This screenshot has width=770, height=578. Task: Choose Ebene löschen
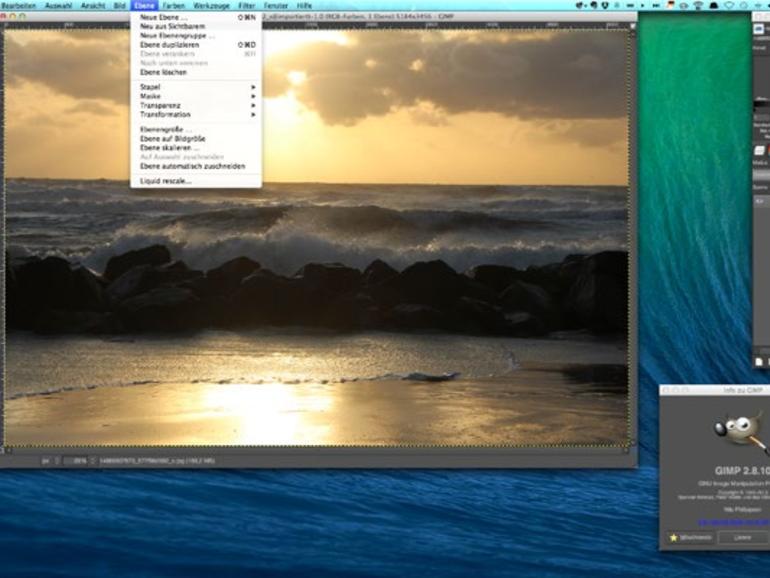(196, 72)
